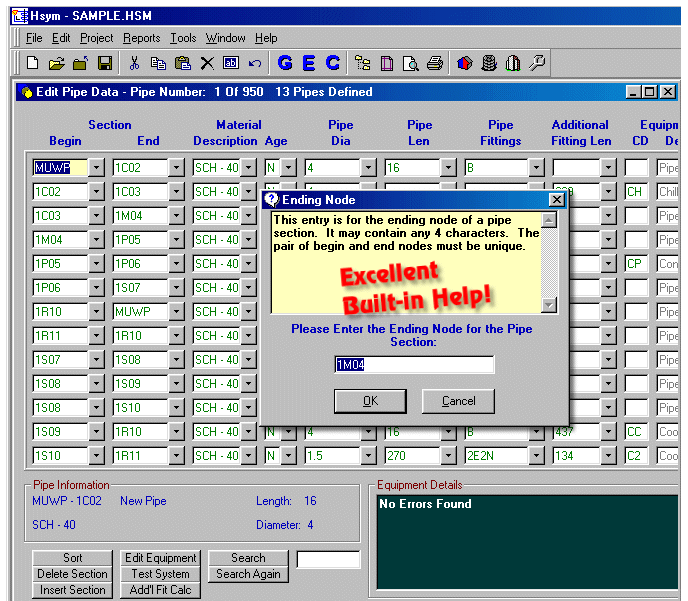
Task: Click the Search button
Action: click(x=248, y=558)
